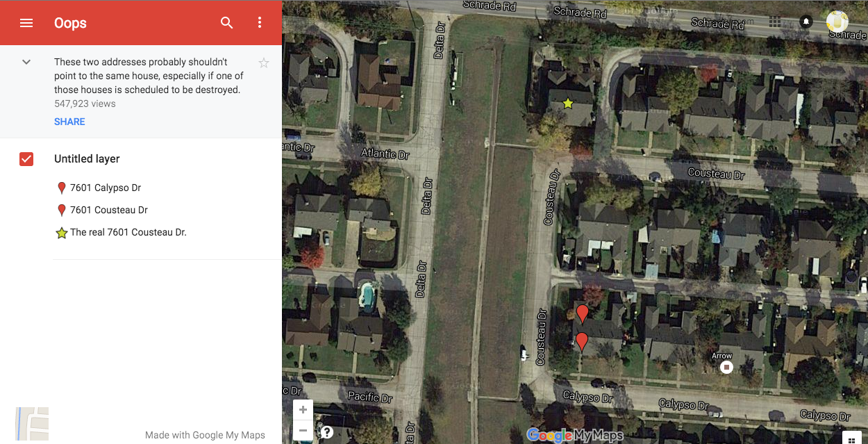Click the yellow star marker on map
This screenshot has height=444, width=868.
[x=568, y=104]
